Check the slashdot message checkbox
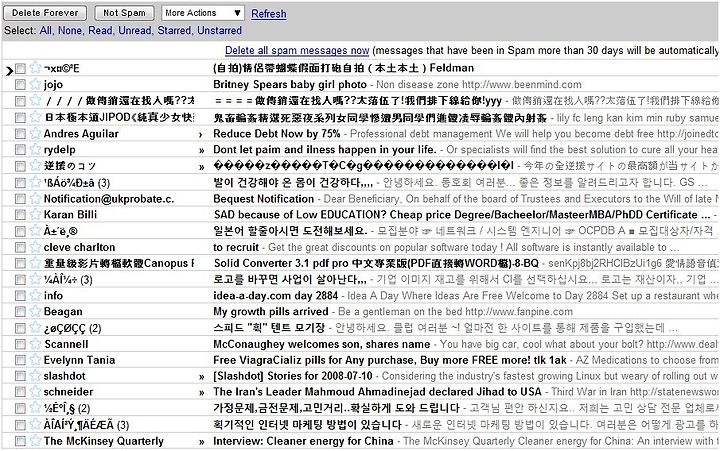The image size is (720, 451). [x=20, y=376]
